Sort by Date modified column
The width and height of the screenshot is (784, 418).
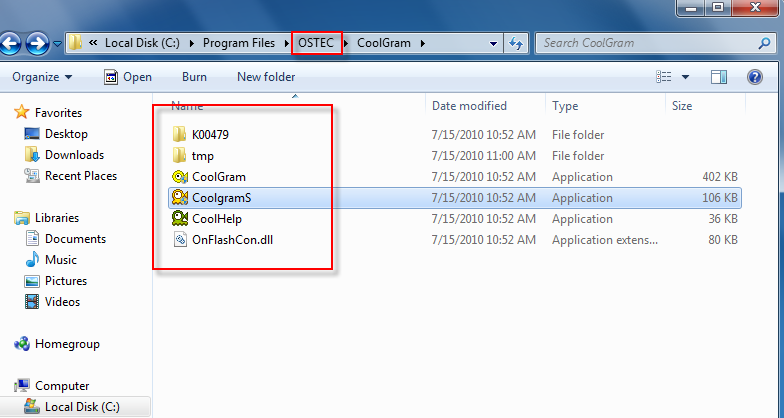coord(469,106)
